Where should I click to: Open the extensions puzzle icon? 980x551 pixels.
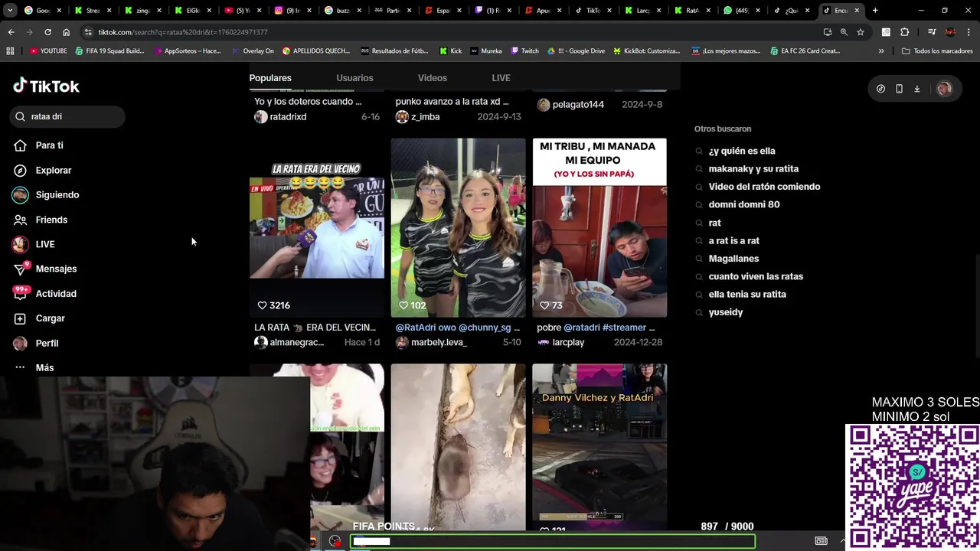tap(904, 32)
